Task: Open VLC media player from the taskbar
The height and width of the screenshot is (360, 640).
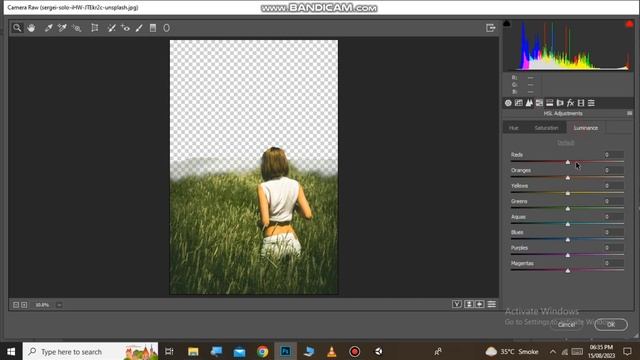Action: click(331, 351)
